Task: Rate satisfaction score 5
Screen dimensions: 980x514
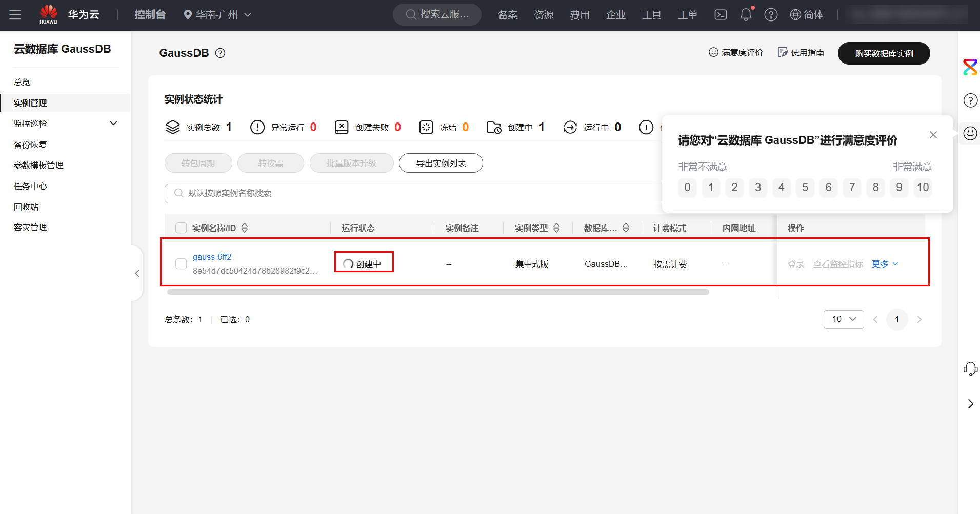Action: click(805, 188)
